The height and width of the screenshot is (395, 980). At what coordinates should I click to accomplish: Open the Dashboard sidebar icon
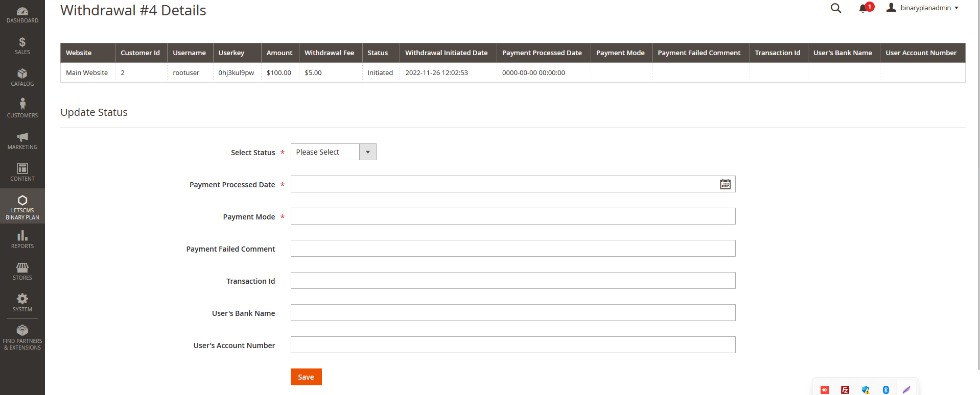22,15
